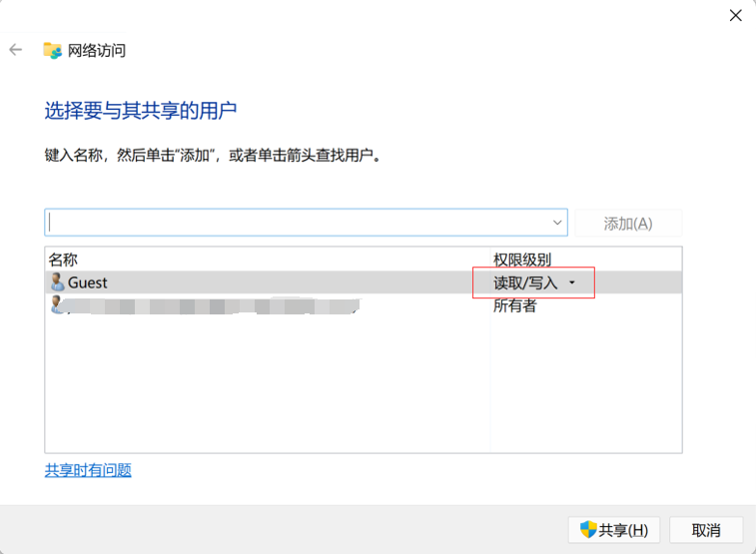
Task: Select the Guest row name
Action: pos(87,282)
